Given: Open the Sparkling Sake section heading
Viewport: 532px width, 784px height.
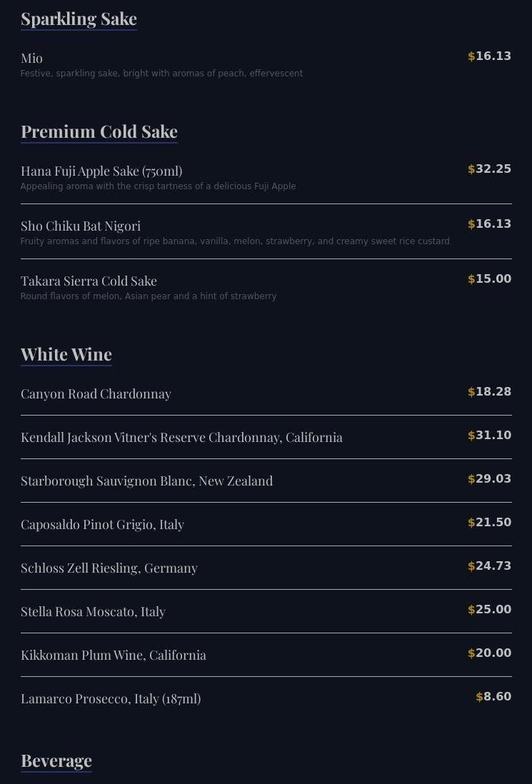Looking at the screenshot, I should (x=79, y=19).
